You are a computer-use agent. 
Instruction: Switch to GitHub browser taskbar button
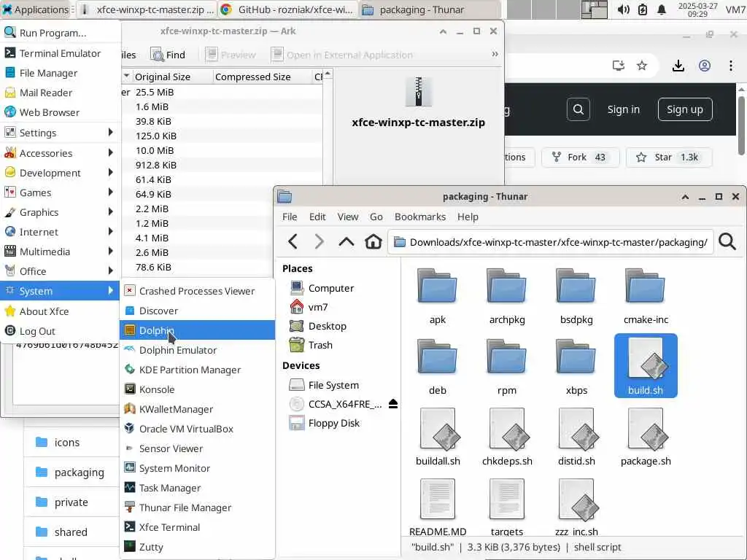287,9
